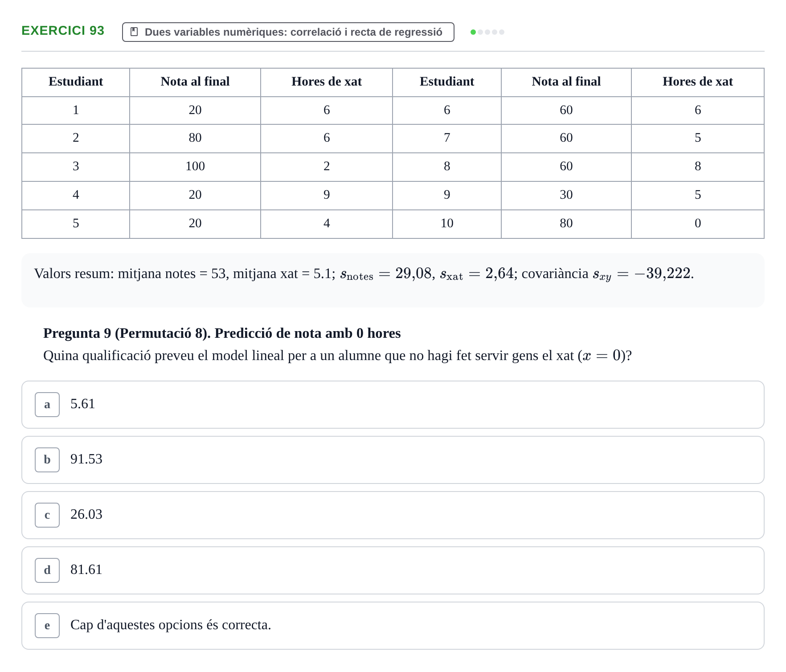Pick answer option c, 26.03
Screen dimensions: 786x672
[393, 515]
